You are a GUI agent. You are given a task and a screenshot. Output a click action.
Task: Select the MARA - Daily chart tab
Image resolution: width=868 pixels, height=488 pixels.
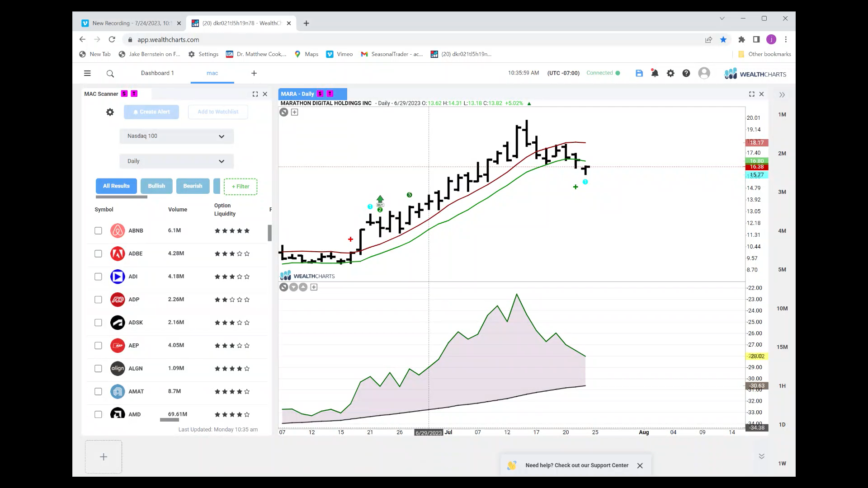[x=312, y=94]
